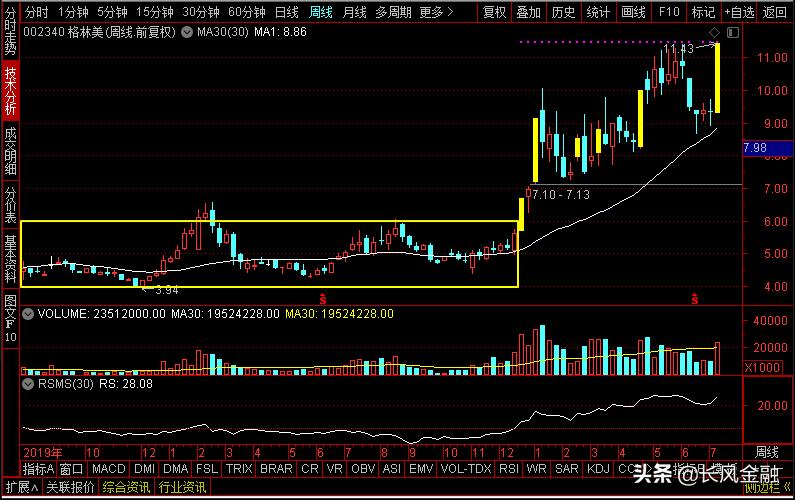
Task: Switch to 月线 monthly chart
Action: click(x=354, y=12)
